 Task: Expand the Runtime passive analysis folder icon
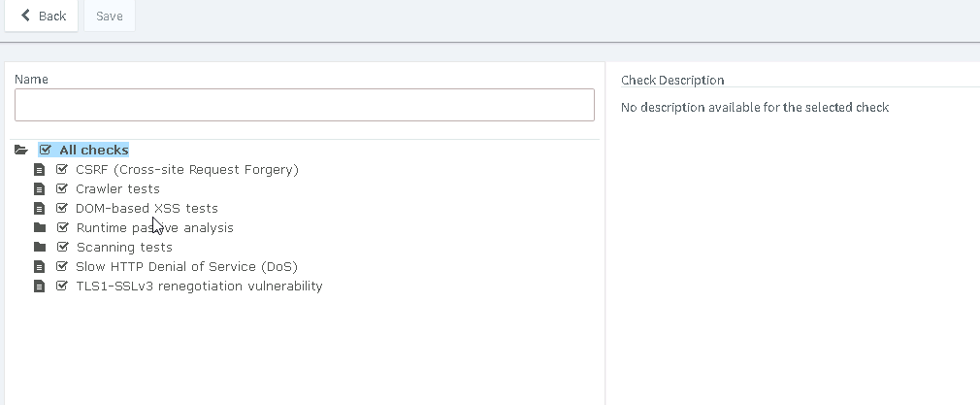coord(40,228)
